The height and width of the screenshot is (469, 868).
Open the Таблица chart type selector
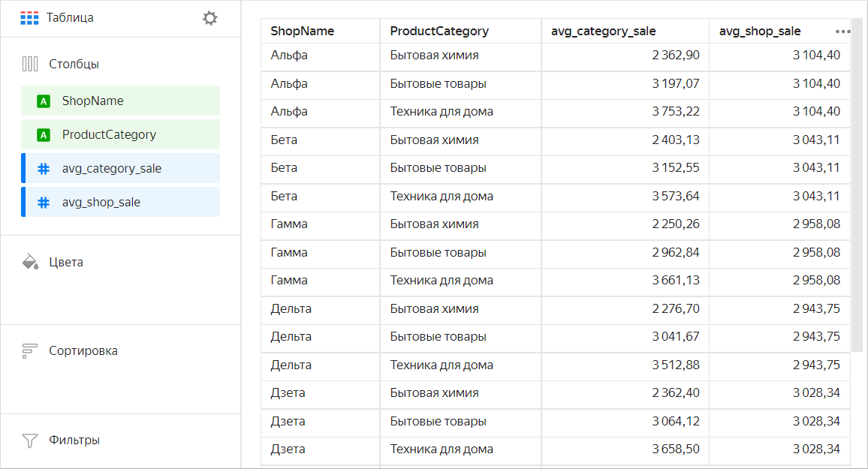[x=70, y=18]
